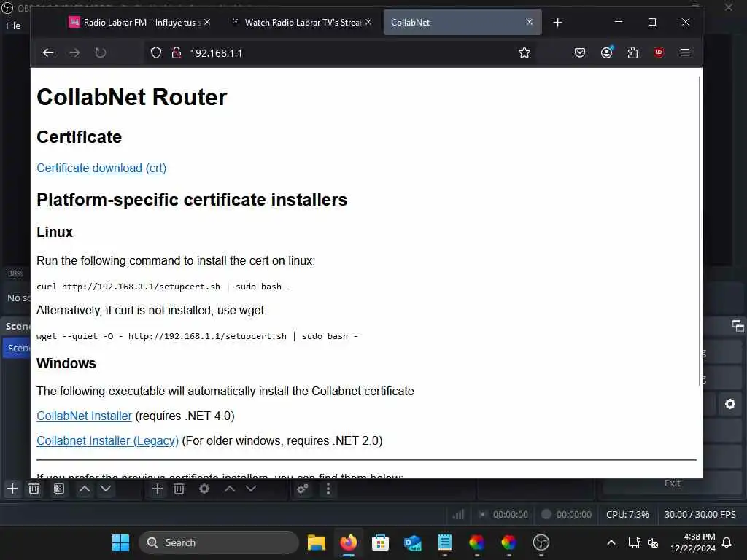The image size is (747, 560).
Task: Open the Extensions puzzle icon
Action: click(632, 52)
